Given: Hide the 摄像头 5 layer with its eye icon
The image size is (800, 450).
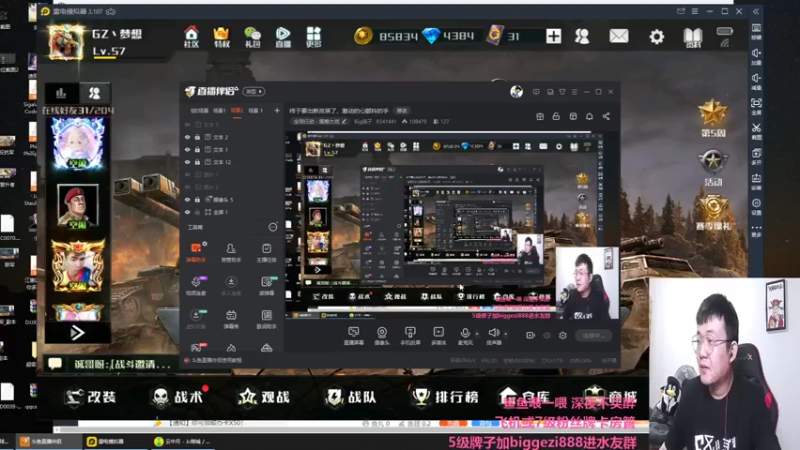Looking at the screenshot, I should pos(187,199).
